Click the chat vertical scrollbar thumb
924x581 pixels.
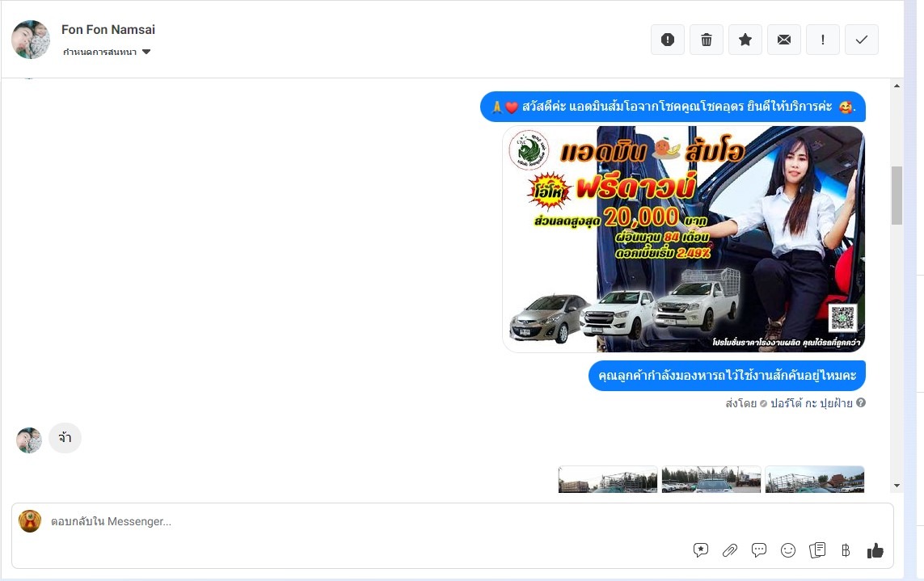[x=897, y=196]
